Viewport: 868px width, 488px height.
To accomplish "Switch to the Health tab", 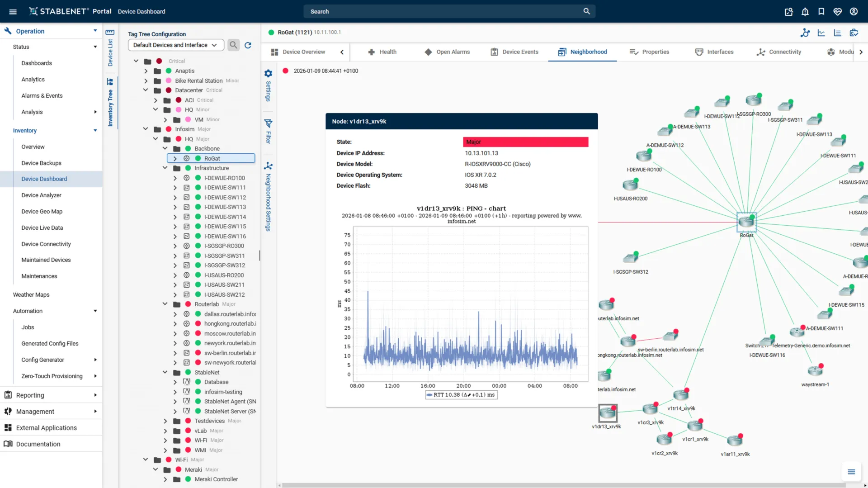I will pyautogui.click(x=382, y=52).
